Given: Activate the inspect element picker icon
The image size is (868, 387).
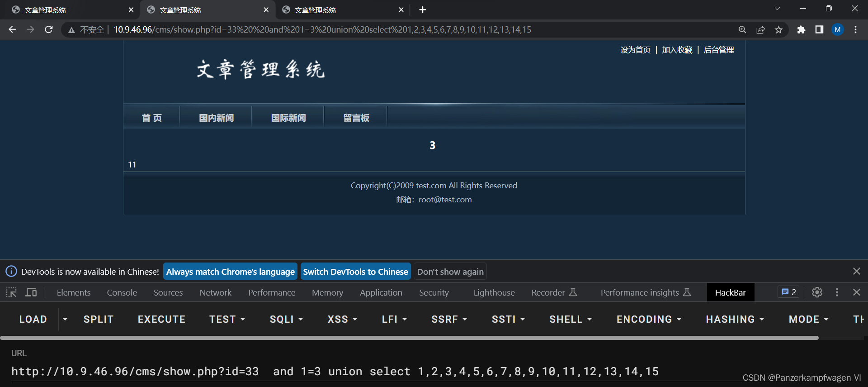Looking at the screenshot, I should tap(11, 292).
